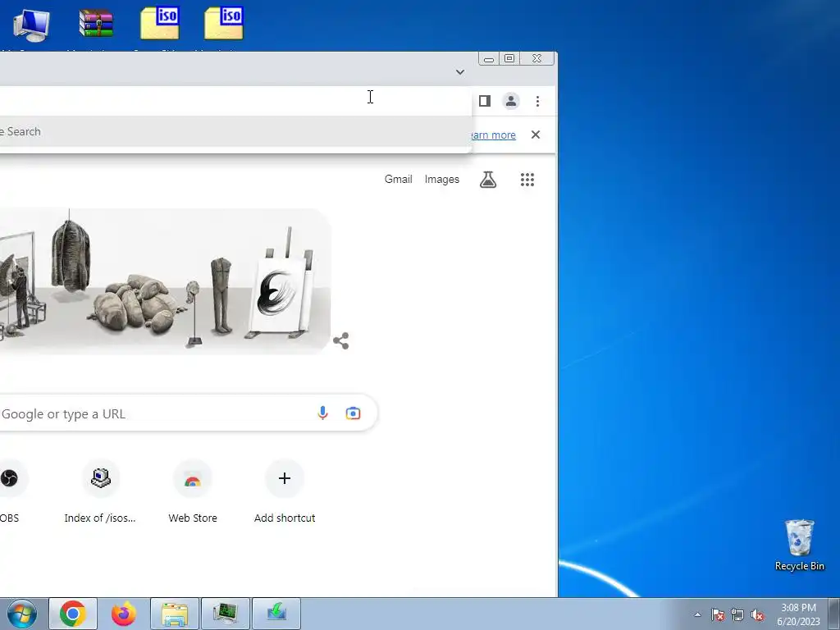Go to Google Images link

442,180
